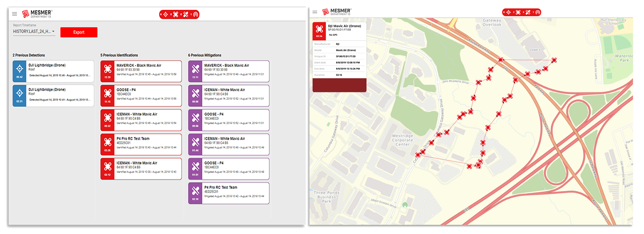Click the Mesmer logo in the map window
This screenshot has height=234, width=644.
pyautogui.click(x=337, y=12)
